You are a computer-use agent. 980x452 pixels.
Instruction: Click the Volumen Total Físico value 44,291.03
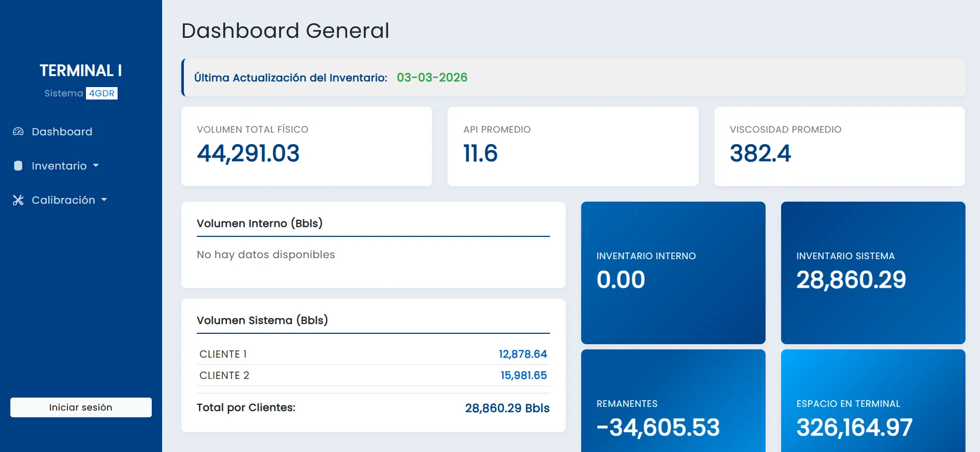coord(248,153)
